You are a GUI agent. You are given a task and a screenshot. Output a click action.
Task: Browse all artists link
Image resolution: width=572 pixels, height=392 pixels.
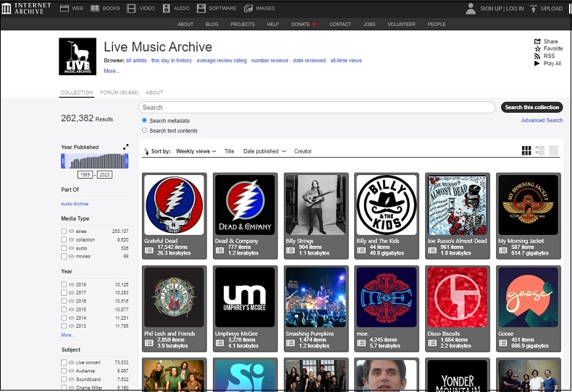coord(136,61)
